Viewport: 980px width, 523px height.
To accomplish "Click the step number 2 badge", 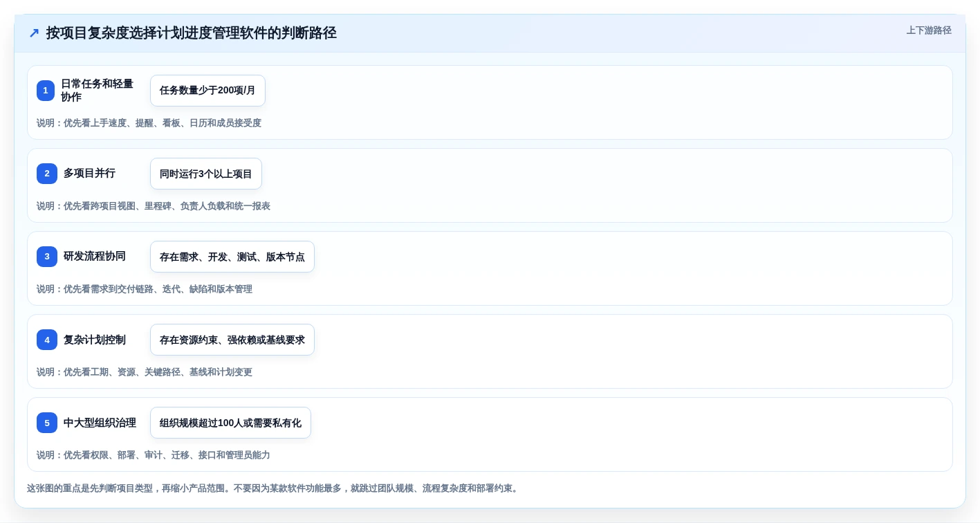I will pos(47,174).
